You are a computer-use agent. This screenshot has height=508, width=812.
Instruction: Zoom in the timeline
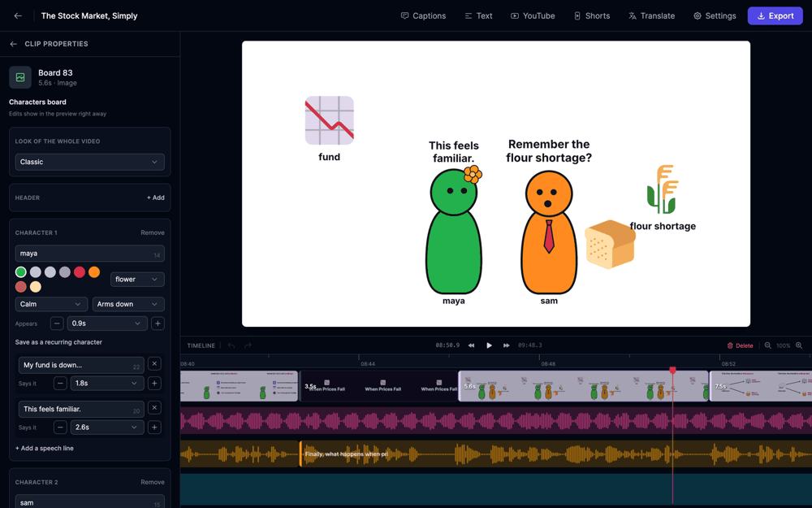(799, 345)
